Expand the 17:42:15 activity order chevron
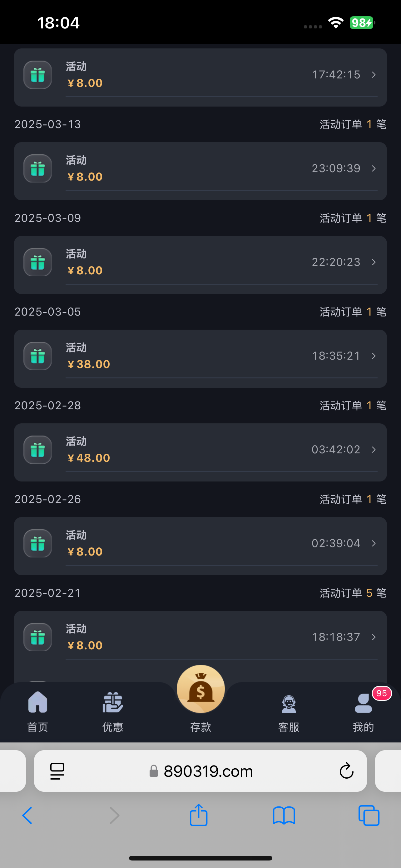401x868 pixels. (x=374, y=74)
